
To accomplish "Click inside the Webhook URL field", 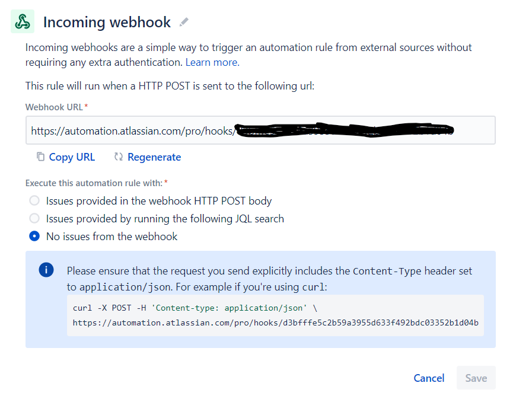I will (x=260, y=130).
